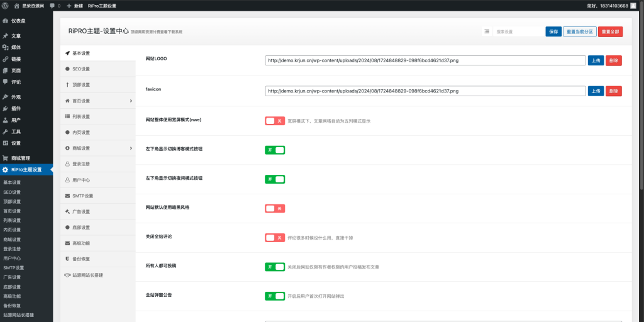Click the rocket icon of 基本设置 tab
Screen dimensions: 644x322
(x=67, y=53)
